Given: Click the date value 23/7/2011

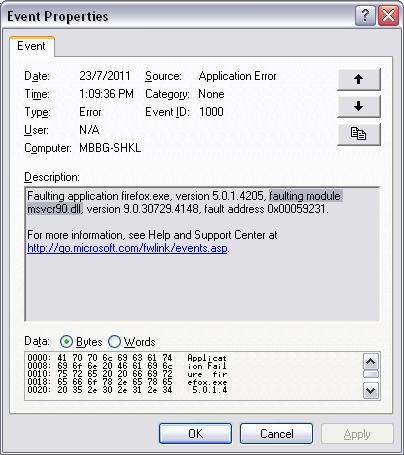Looking at the screenshot, I should coord(105,76).
